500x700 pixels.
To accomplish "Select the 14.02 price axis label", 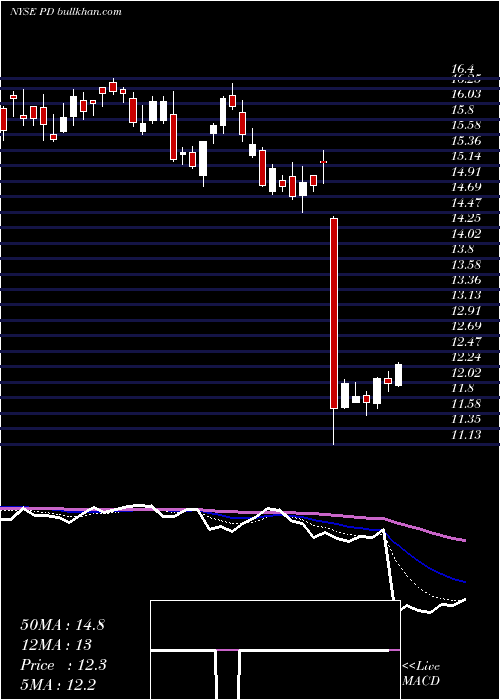I will [466, 233].
